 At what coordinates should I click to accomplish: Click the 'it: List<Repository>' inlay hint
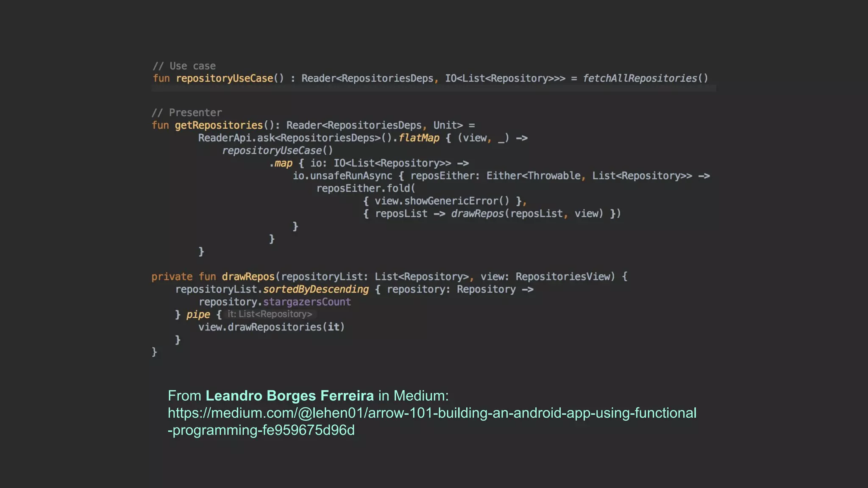click(x=270, y=314)
